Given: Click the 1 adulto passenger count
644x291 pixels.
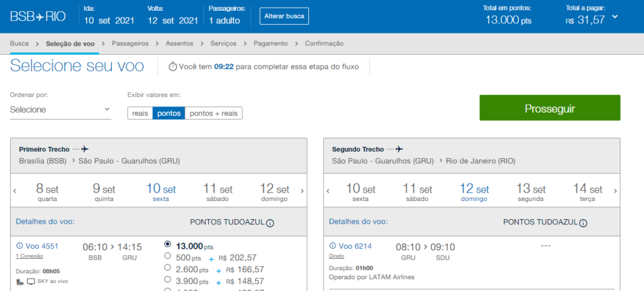Looking at the screenshot, I should coord(225,21).
